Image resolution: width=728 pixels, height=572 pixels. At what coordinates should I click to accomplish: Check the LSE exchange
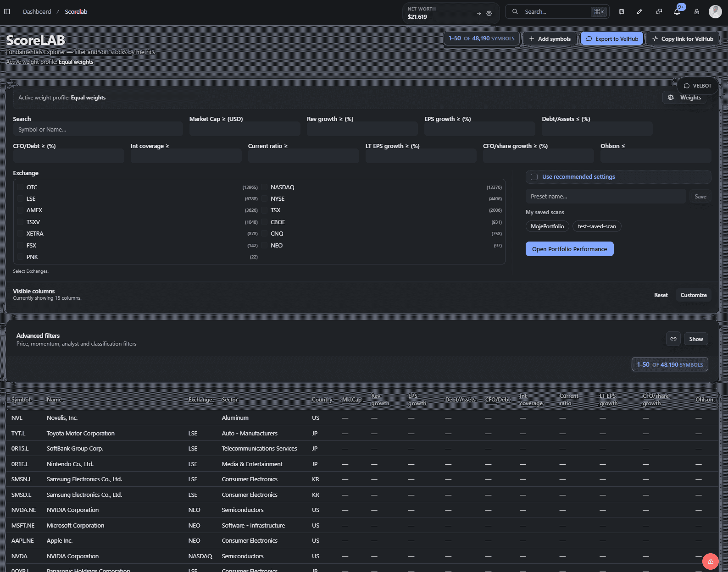pos(20,198)
